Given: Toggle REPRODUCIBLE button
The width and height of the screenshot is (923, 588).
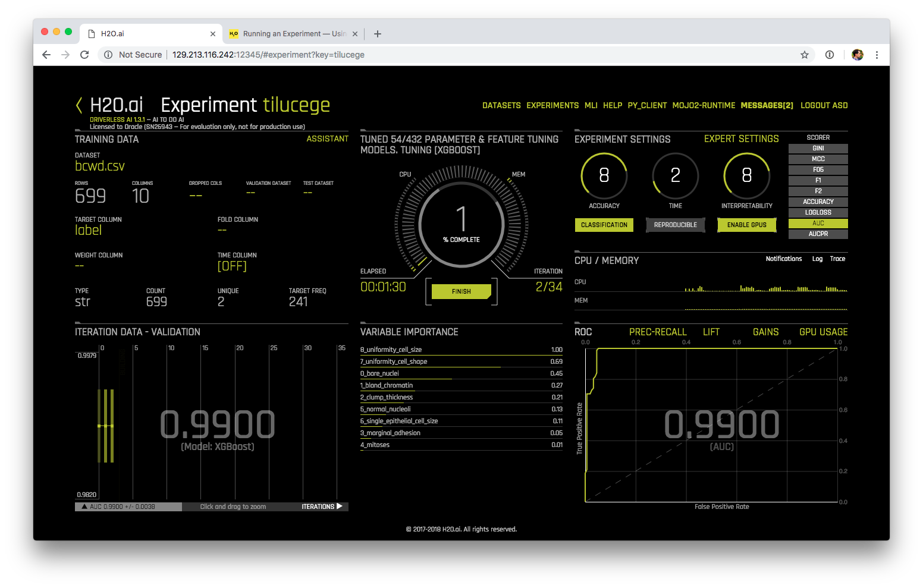Looking at the screenshot, I should (676, 225).
